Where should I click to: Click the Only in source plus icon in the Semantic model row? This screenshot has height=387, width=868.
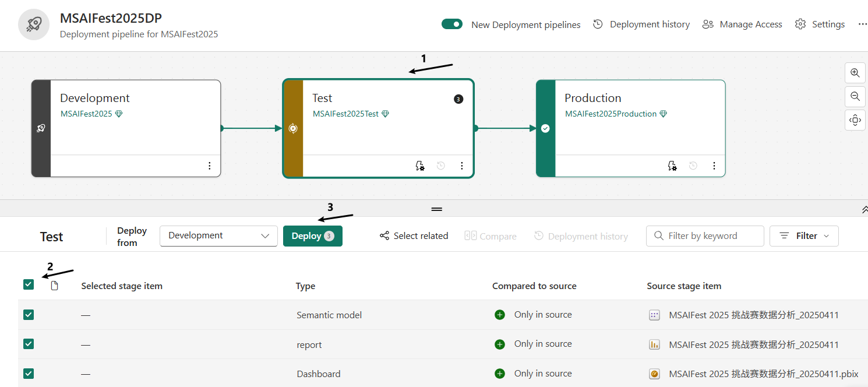pos(500,315)
